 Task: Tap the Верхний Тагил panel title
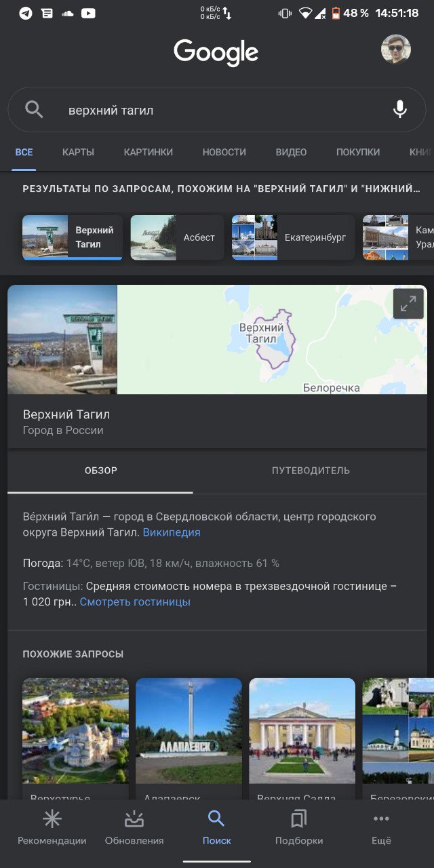[x=66, y=414]
